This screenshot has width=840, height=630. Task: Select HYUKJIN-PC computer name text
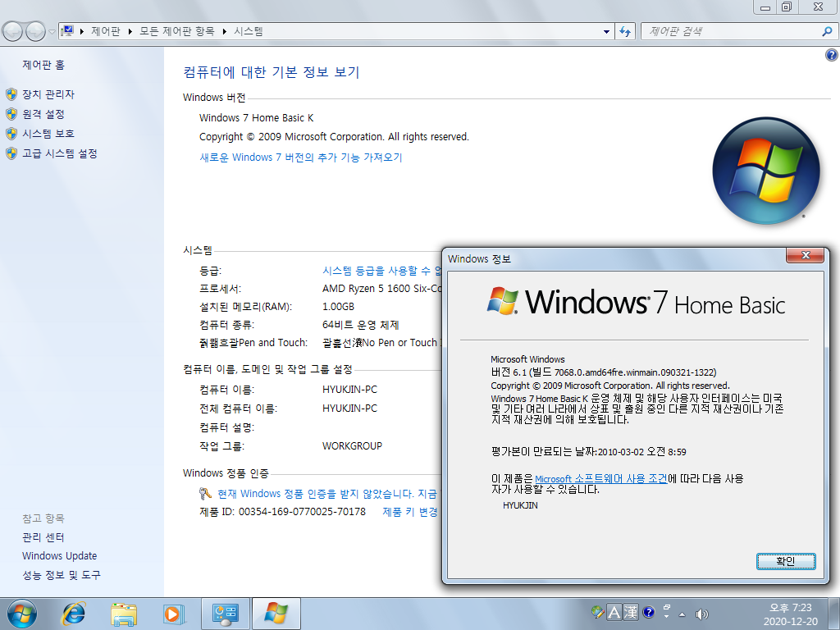click(x=349, y=389)
